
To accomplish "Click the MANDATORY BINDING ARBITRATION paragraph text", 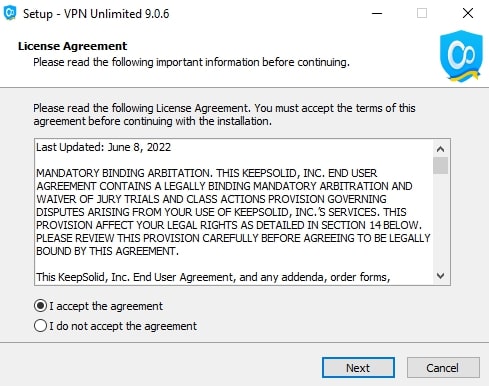I will coord(233,212).
